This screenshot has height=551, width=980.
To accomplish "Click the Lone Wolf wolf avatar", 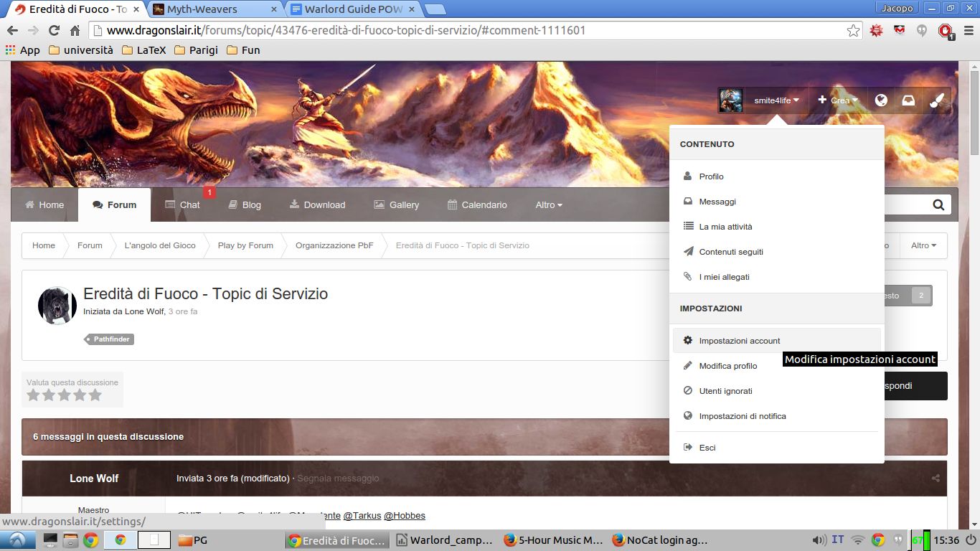I will [x=57, y=306].
